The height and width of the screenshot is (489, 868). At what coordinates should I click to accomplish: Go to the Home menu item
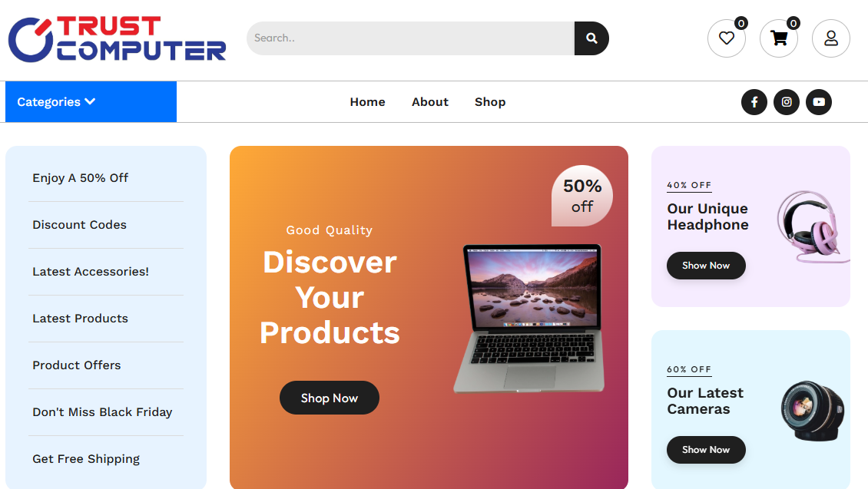pyautogui.click(x=368, y=102)
